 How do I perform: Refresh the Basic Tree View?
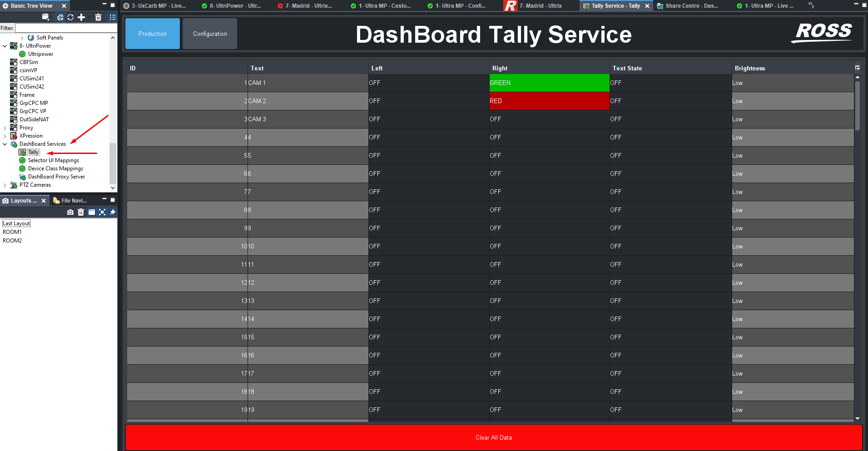(70, 17)
